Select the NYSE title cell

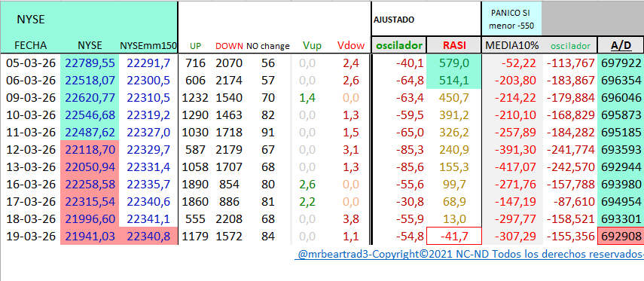31,20
